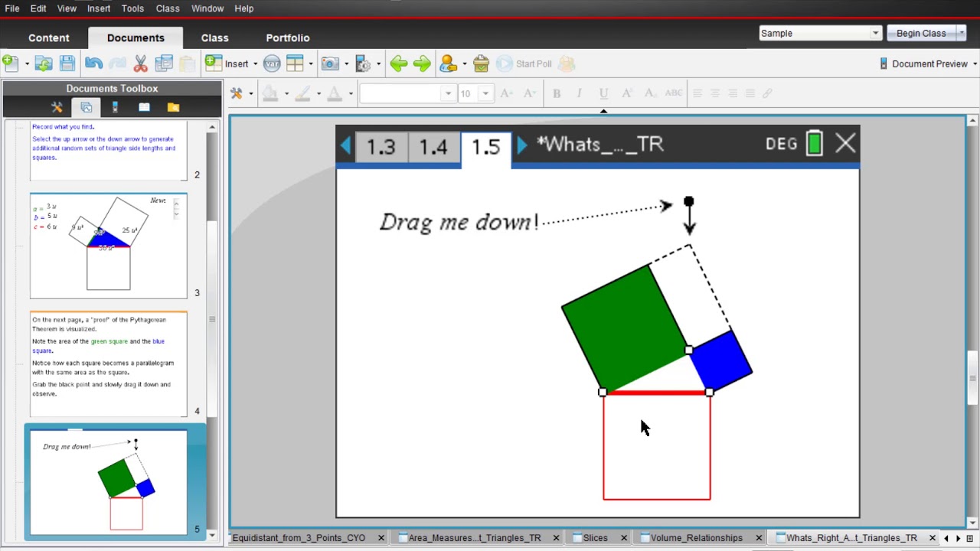Click the Begin Class button
Image resolution: width=980 pixels, height=551 pixels.
(921, 33)
